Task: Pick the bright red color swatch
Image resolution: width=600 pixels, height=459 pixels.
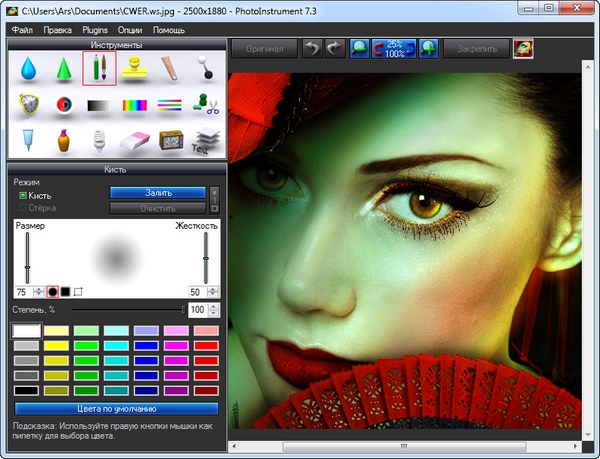Action: tap(206, 345)
